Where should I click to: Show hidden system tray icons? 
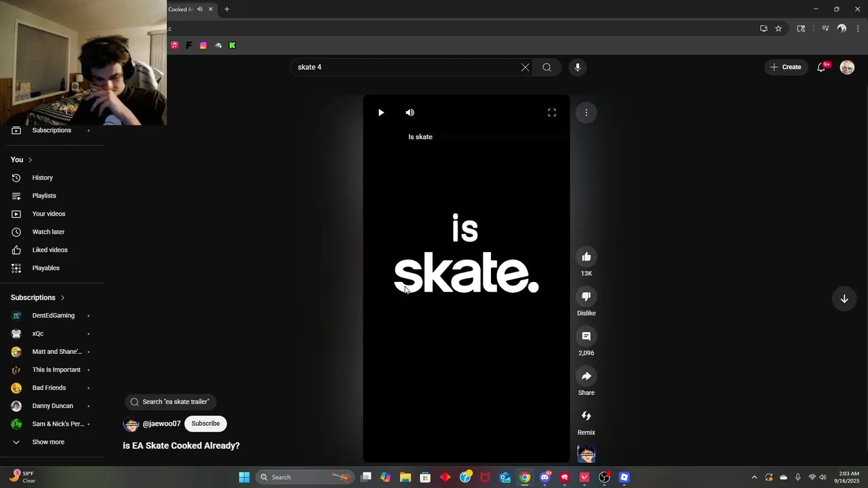coord(754,477)
